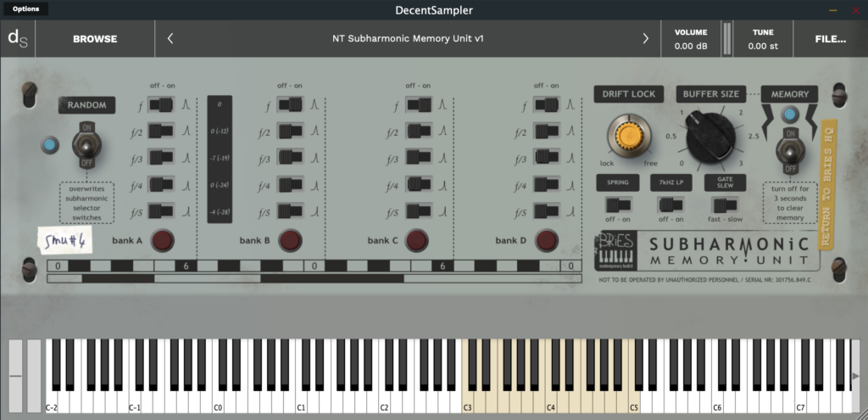Flip the Memory ON/OFF toggle switch
The image size is (868, 420).
coord(790,151)
